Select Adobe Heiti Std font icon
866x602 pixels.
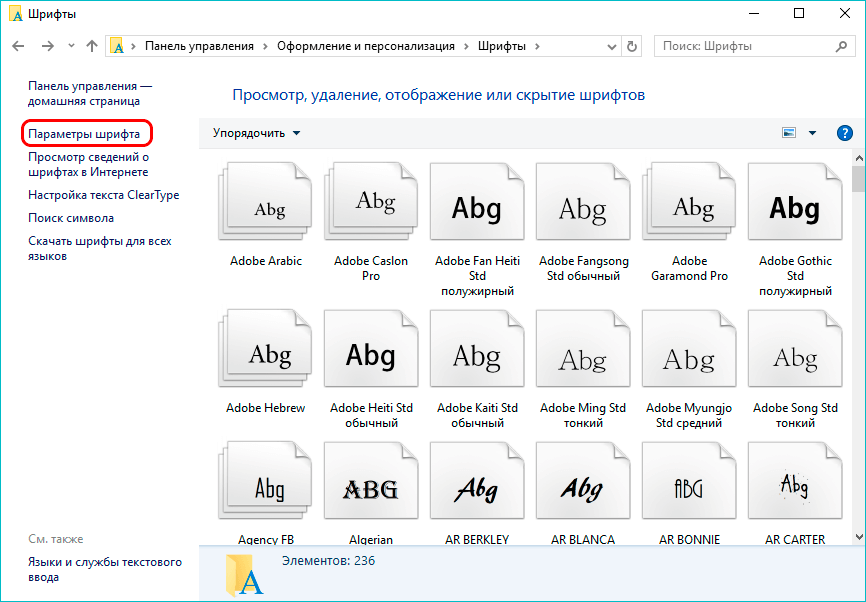(371, 349)
